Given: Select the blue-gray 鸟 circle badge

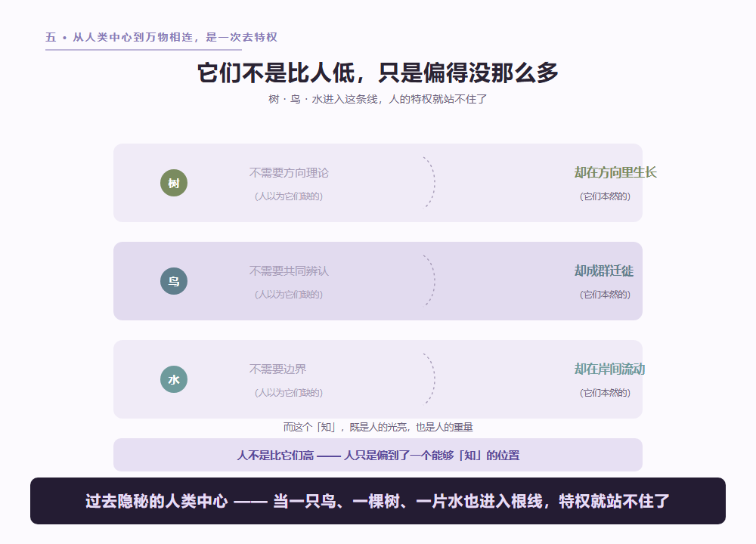Looking at the screenshot, I should [174, 281].
